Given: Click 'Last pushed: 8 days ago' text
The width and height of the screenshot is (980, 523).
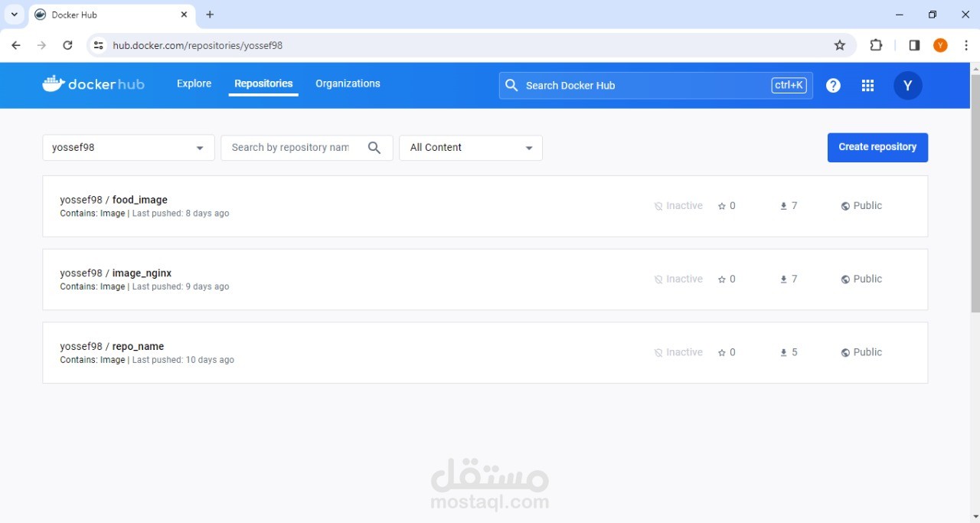Looking at the screenshot, I should pyautogui.click(x=181, y=214).
